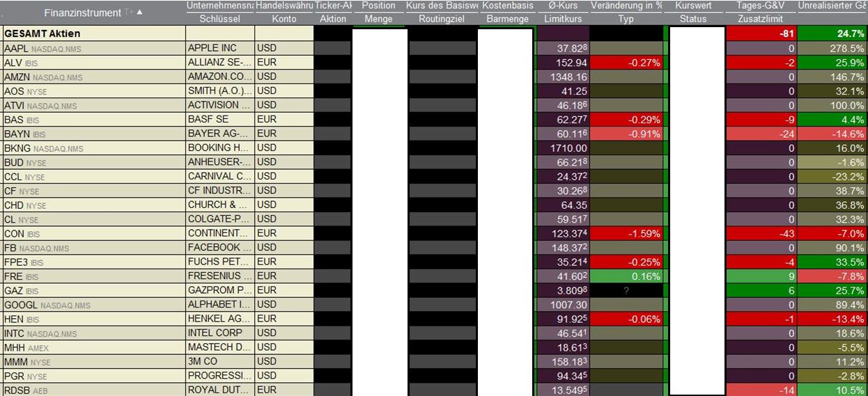Click the unrealized P&L 90.1% for FB
868x396 pixels.
click(832, 248)
